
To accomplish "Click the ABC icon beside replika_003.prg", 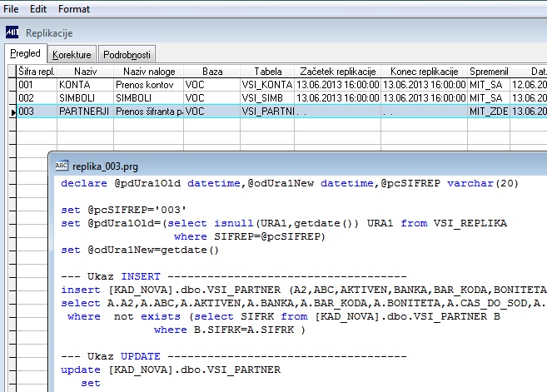I will point(62,165).
